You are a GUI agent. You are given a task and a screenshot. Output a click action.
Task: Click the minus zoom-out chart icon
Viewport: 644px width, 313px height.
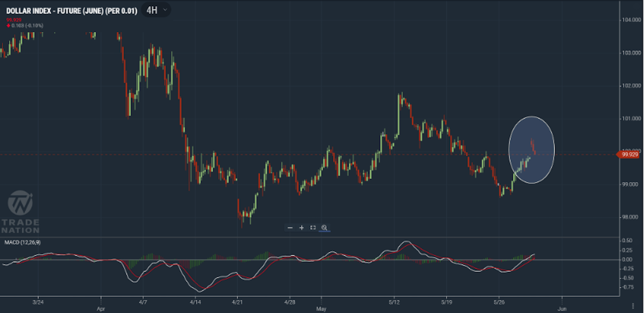pos(290,228)
